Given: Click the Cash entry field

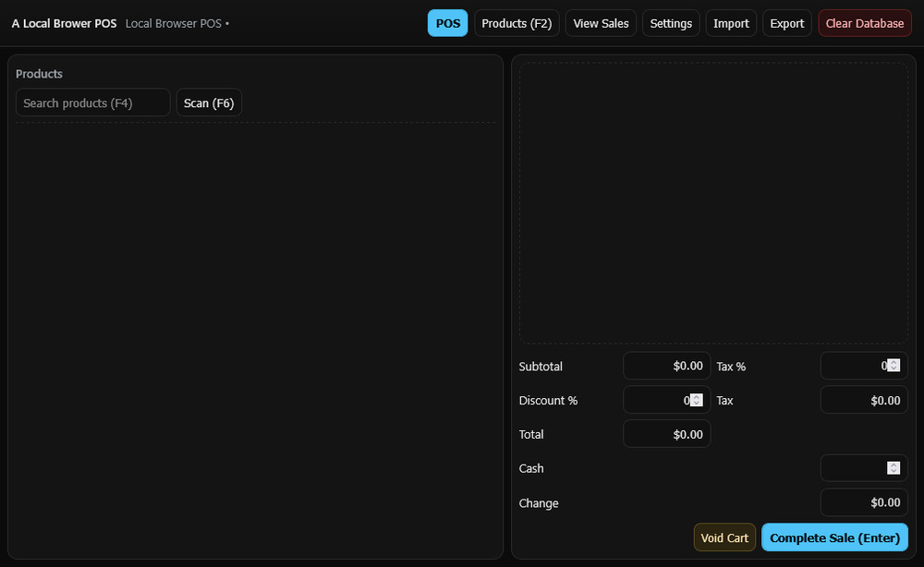Looking at the screenshot, I should [x=855, y=467].
